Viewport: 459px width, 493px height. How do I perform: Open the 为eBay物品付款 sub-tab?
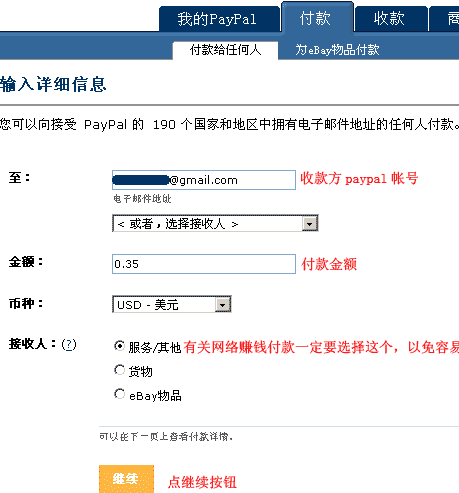337,50
